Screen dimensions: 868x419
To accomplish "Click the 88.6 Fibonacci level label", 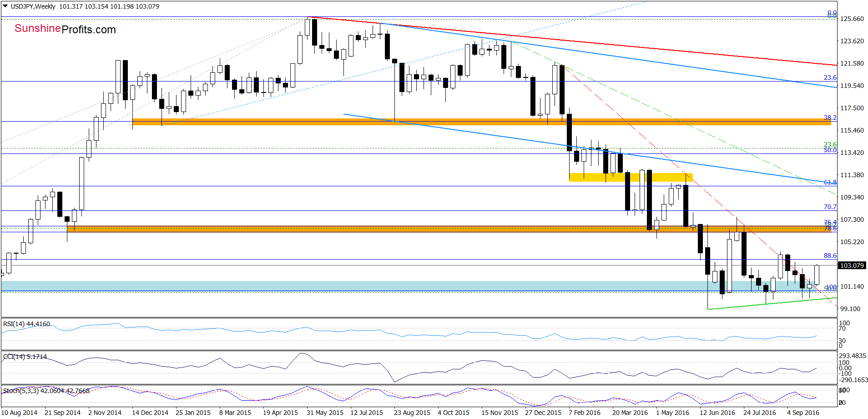I will pyautogui.click(x=830, y=255).
